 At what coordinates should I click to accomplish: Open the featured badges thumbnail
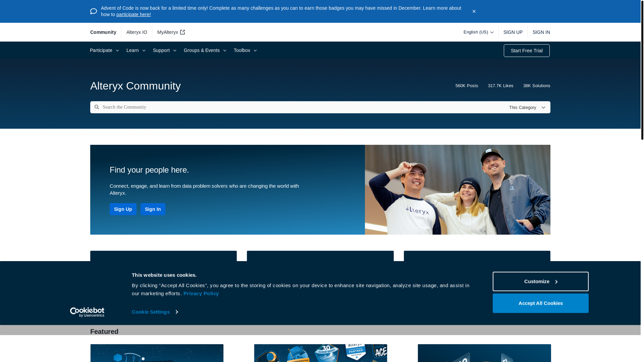[321, 353]
